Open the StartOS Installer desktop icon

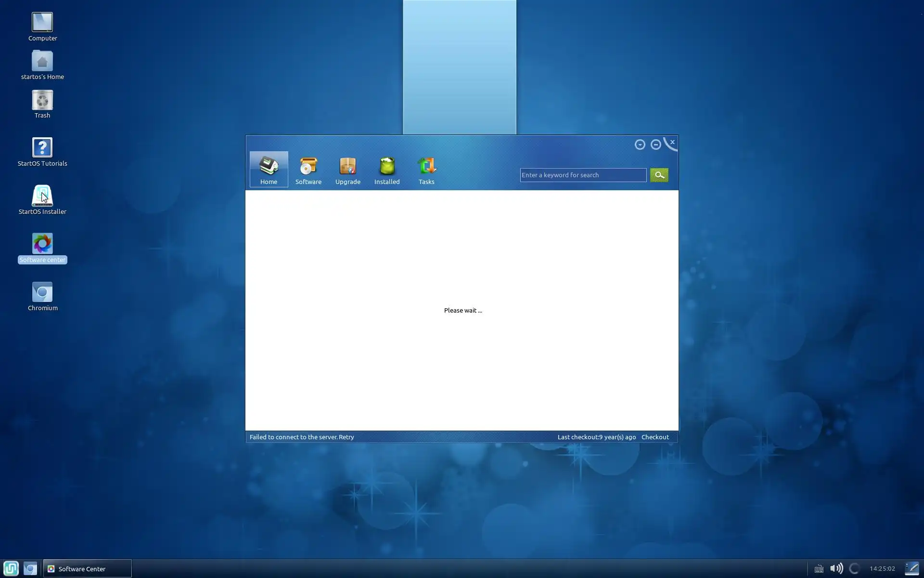(42, 199)
